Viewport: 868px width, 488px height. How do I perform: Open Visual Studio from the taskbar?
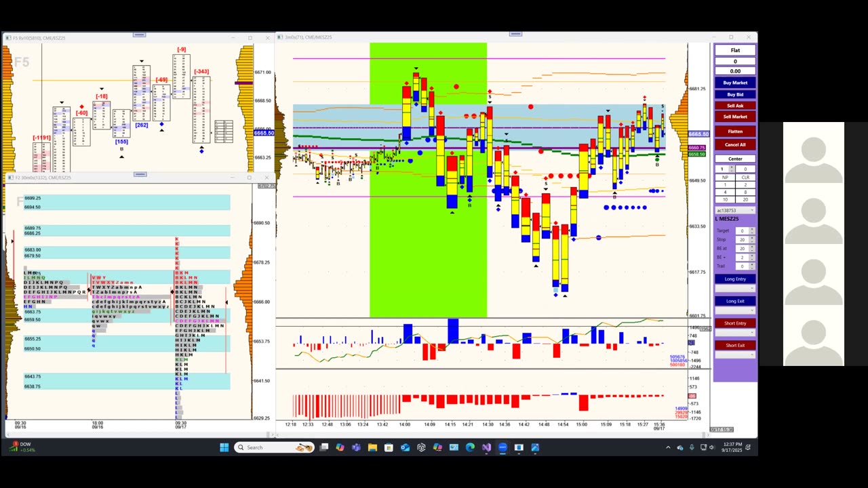(x=486, y=447)
